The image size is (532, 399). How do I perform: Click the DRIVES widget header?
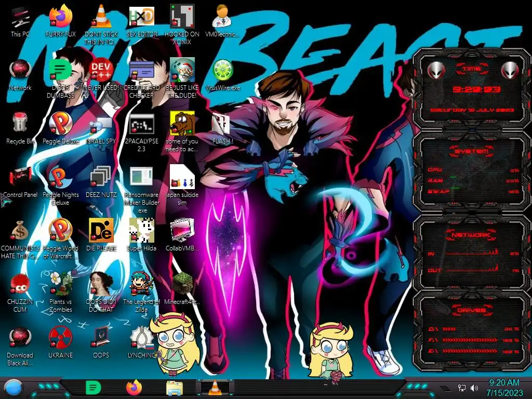point(472,310)
